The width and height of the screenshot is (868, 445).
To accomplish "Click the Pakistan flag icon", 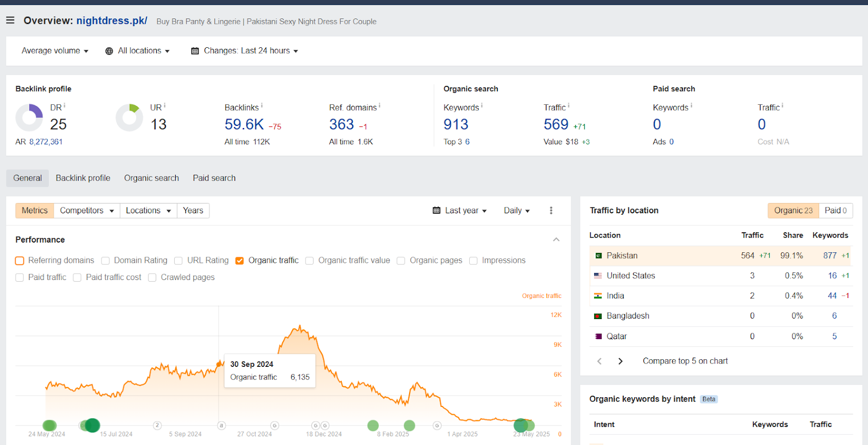I will tap(598, 256).
